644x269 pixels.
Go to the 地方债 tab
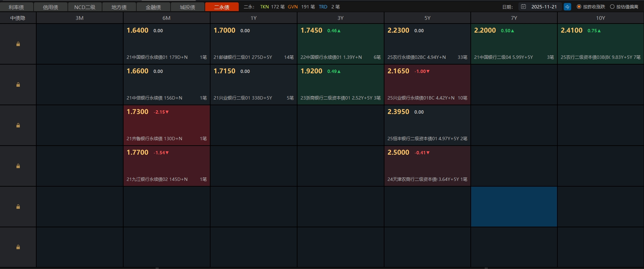pos(119,7)
